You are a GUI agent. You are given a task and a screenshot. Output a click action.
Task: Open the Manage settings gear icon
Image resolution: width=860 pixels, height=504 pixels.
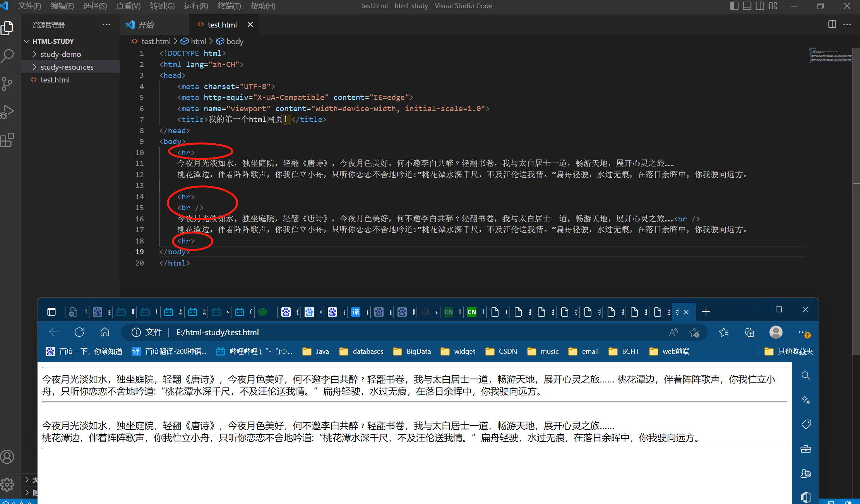tap(8, 484)
